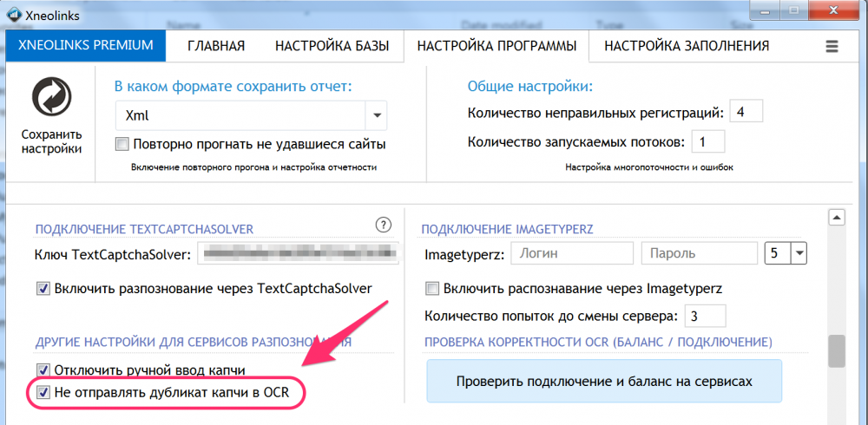Click the Подключение TextCaptchaSolver section title

tap(144, 229)
